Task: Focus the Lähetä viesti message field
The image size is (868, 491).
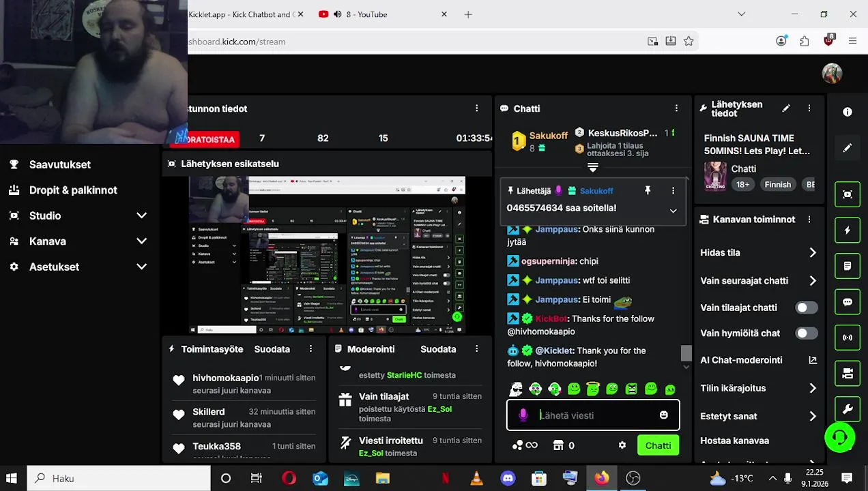Action: (593, 415)
